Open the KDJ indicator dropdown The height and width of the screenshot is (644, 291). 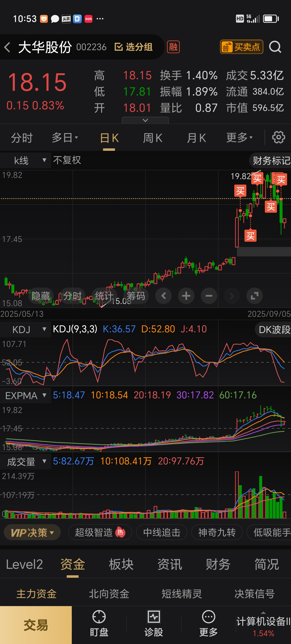point(25,330)
